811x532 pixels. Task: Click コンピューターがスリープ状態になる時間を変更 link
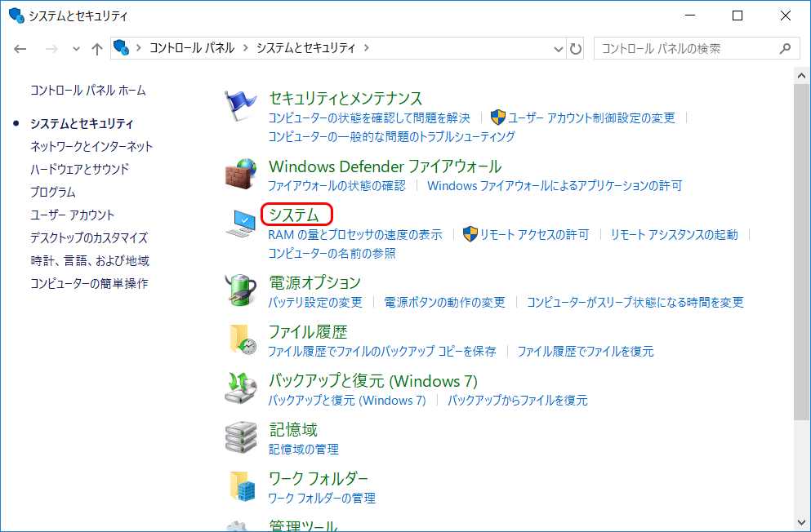[x=635, y=302]
